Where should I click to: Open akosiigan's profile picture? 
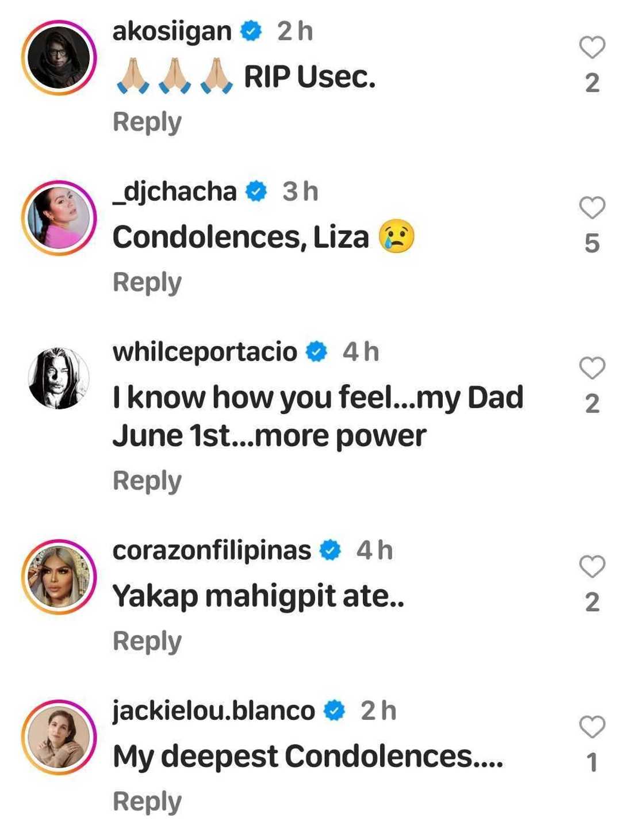[59, 58]
